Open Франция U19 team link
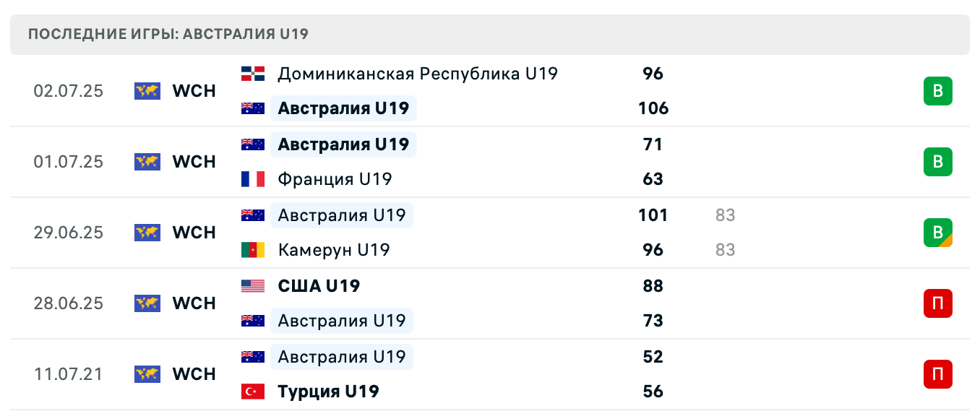The image size is (980, 419). tap(335, 179)
